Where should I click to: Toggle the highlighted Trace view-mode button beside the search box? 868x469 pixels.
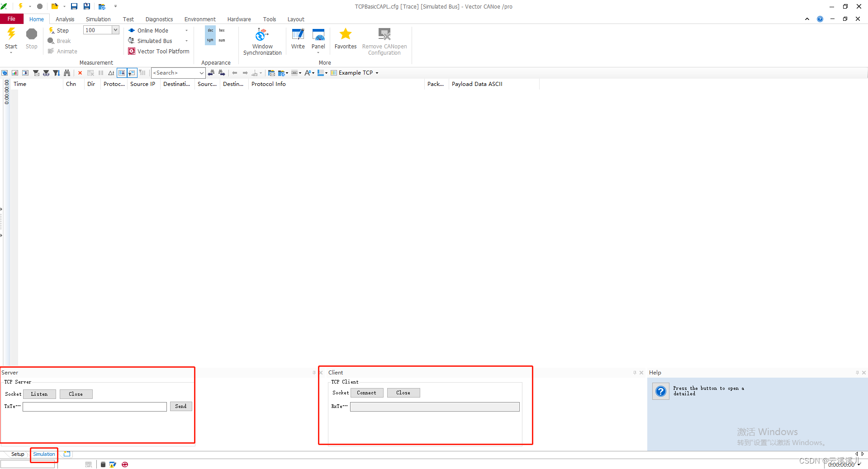click(x=132, y=73)
